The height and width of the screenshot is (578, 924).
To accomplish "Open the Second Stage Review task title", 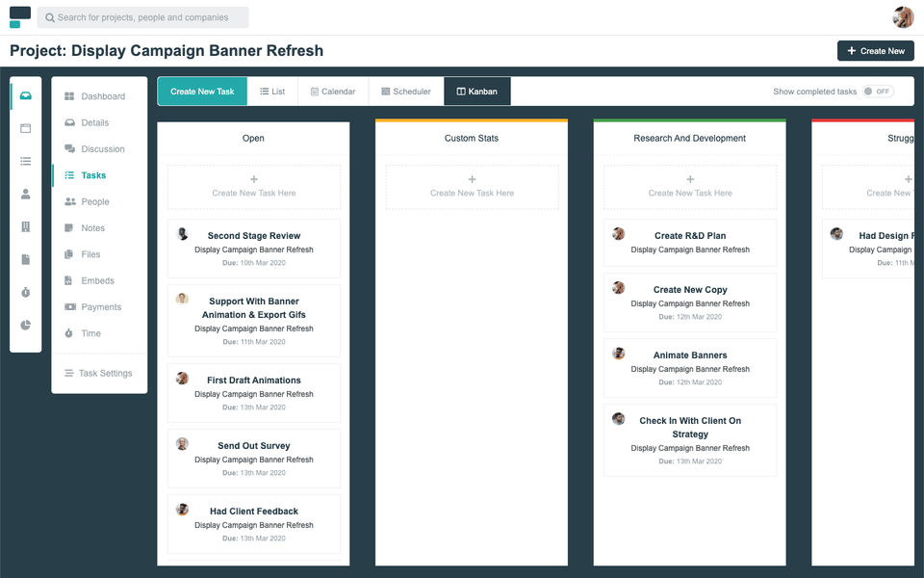I will [254, 235].
